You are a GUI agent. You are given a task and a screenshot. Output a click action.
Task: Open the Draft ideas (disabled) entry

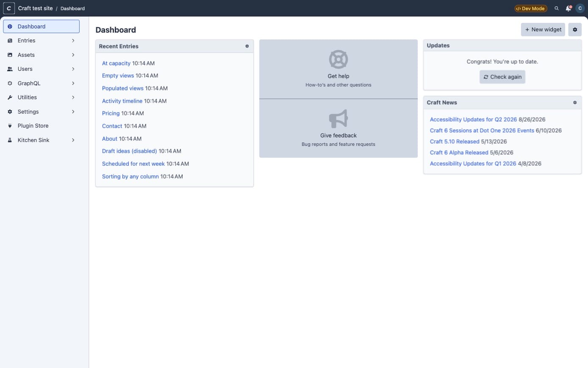(x=129, y=151)
